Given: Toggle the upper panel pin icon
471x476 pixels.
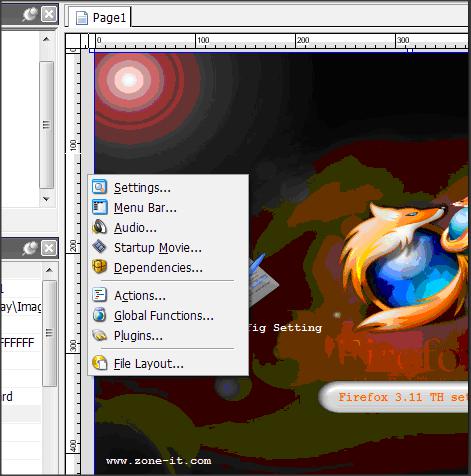Looking at the screenshot, I should (x=29, y=14).
